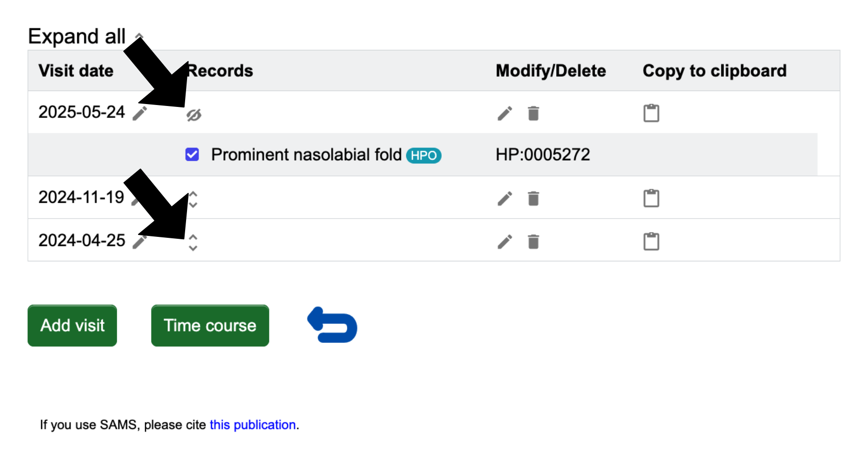868x468 pixels.
Task: Modify the 2025-05-24 visit record
Action: coord(504,114)
